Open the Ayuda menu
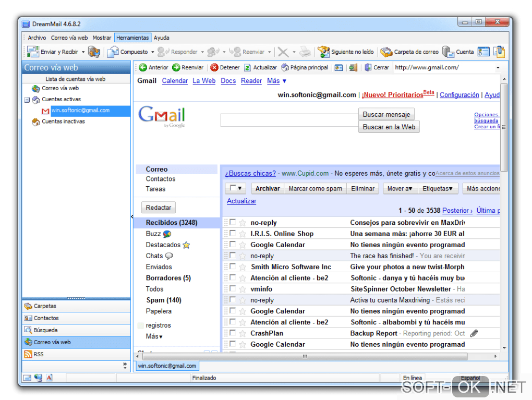 click(162, 38)
